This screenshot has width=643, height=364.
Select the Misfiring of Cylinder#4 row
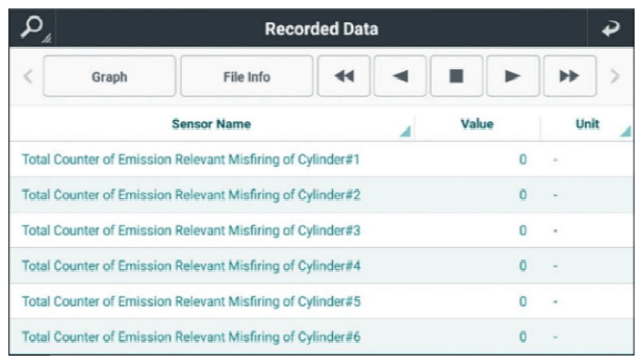321,265
